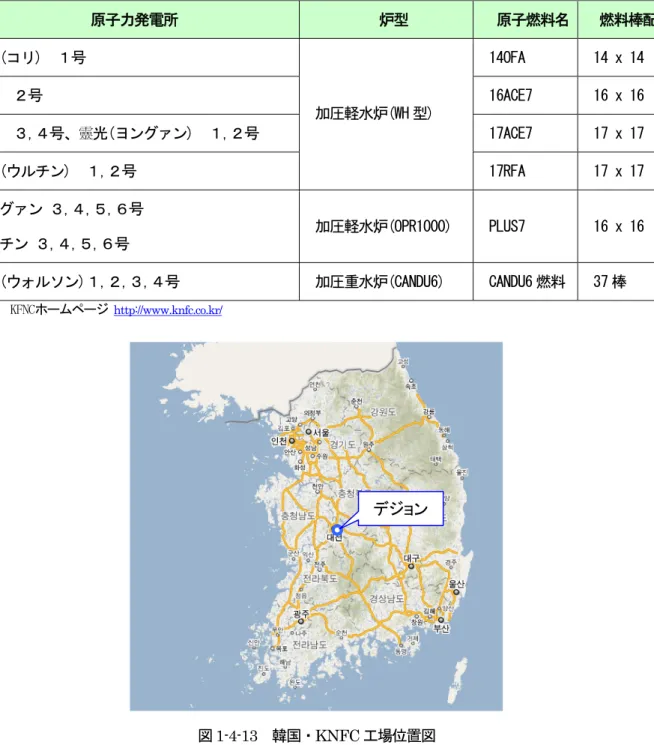Click the 인천 city label on map
This screenshot has width=654, height=745.
[279, 441]
